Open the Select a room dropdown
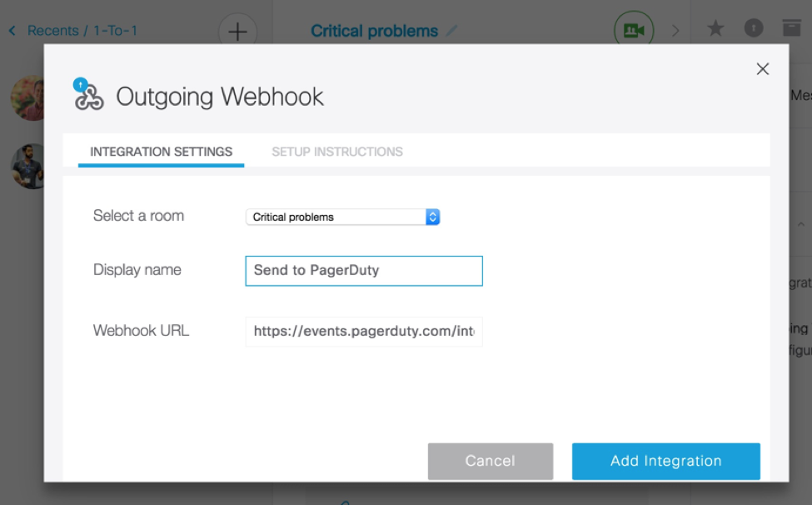The height and width of the screenshot is (505, 812). pos(342,217)
